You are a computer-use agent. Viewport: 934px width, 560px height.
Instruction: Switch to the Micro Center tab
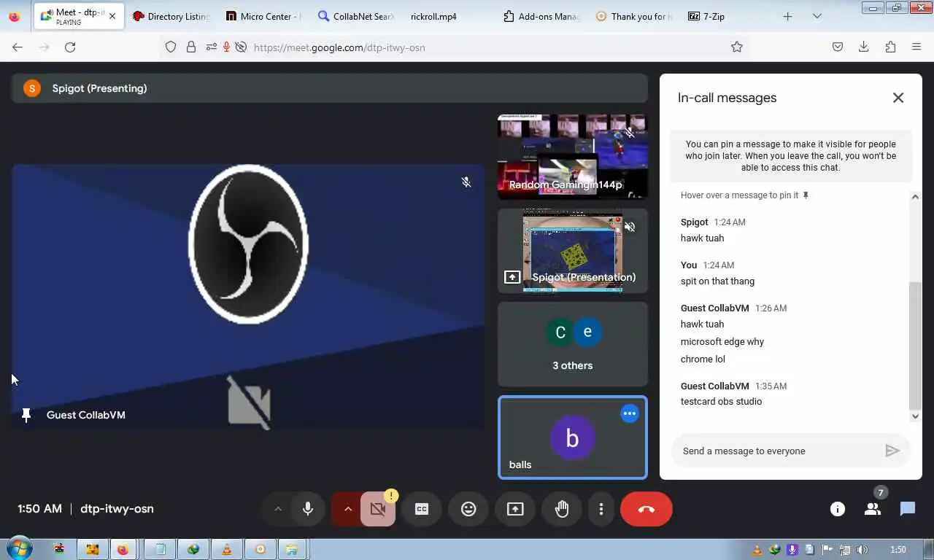[x=263, y=16]
